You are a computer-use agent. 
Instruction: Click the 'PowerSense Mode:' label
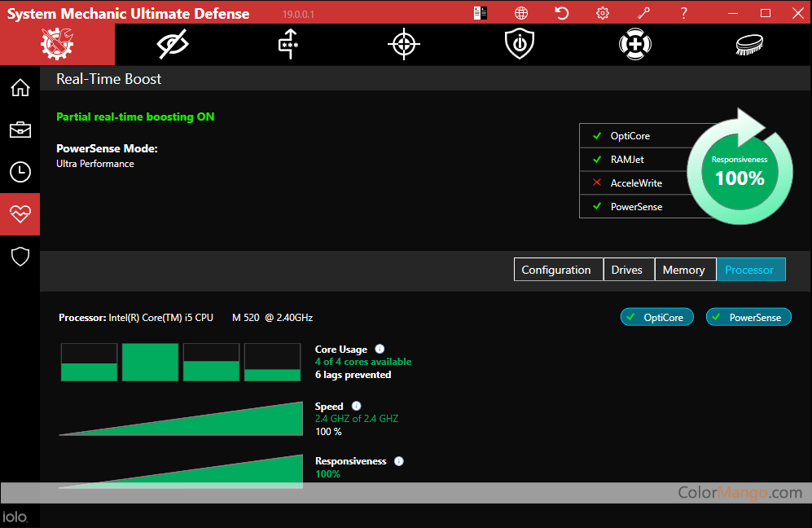tap(107, 149)
